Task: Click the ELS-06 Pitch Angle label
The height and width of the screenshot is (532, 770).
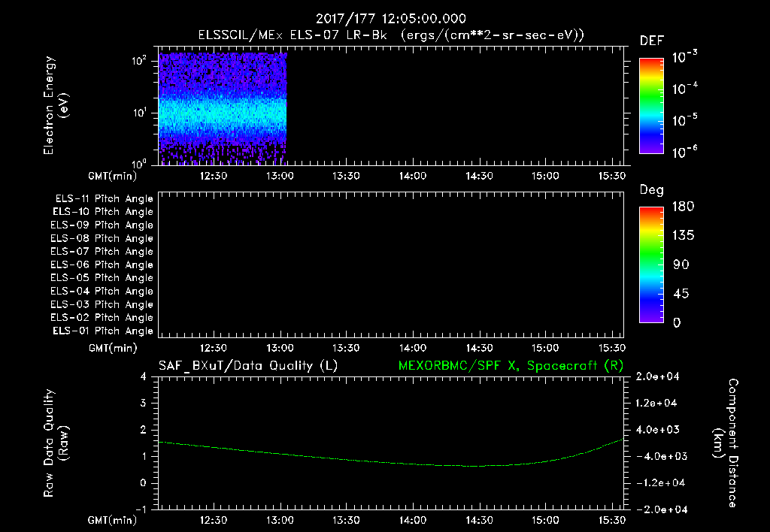Action: pos(102,265)
